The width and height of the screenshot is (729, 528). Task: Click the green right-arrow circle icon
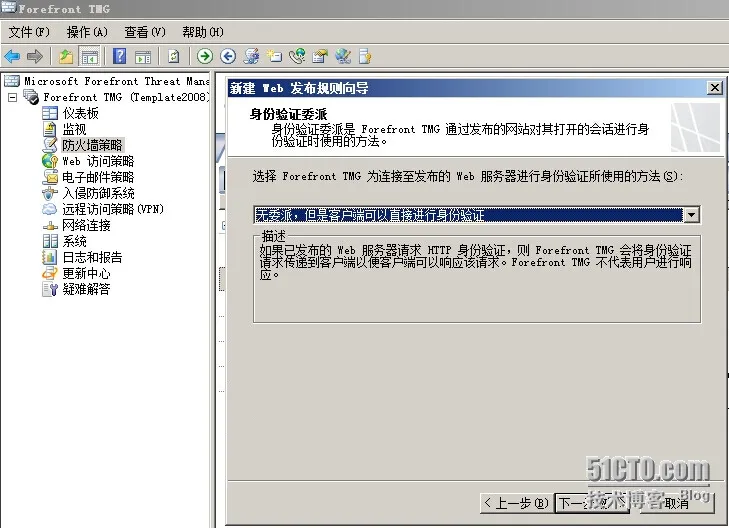(x=205, y=56)
